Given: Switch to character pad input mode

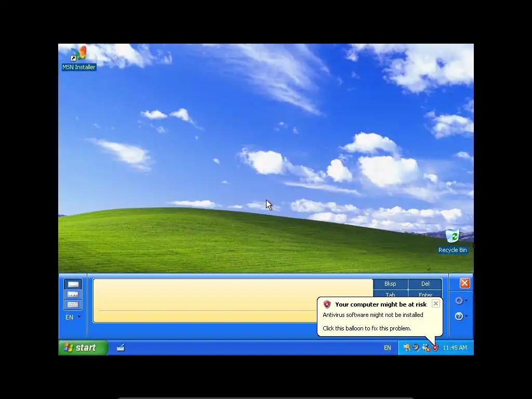Looking at the screenshot, I should pyautogui.click(x=73, y=294).
